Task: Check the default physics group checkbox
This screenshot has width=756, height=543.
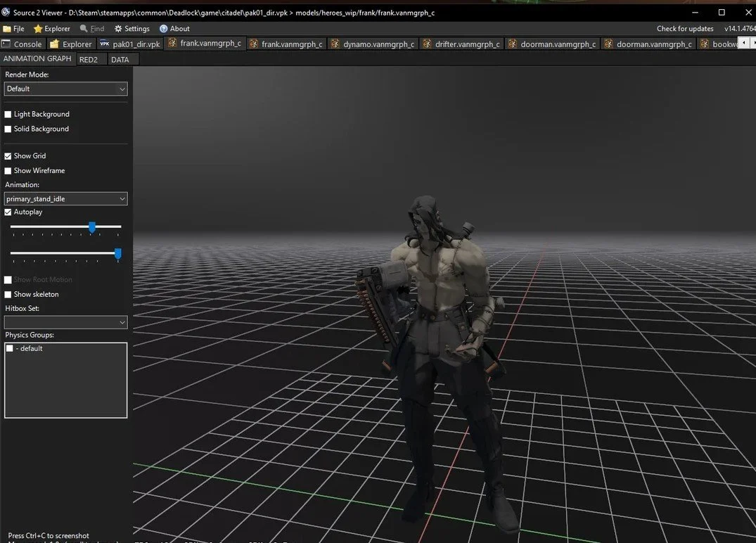Action: pyautogui.click(x=10, y=348)
